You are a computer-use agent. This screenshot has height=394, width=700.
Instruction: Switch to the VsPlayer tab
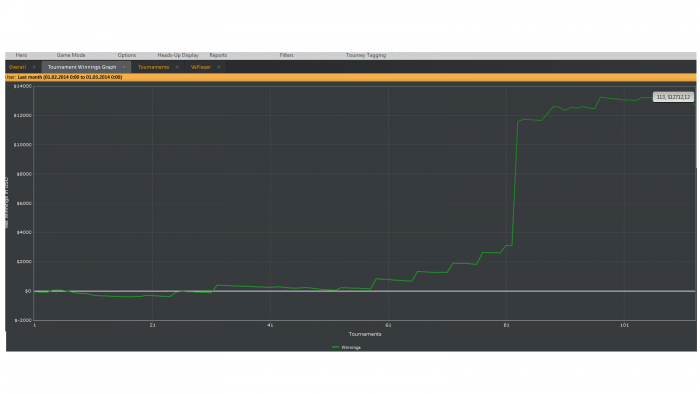201,67
